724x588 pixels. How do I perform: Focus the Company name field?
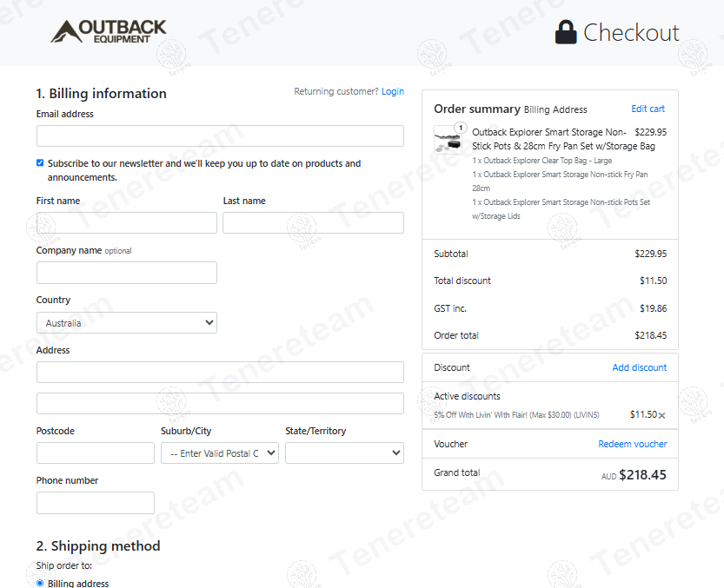[127, 273]
